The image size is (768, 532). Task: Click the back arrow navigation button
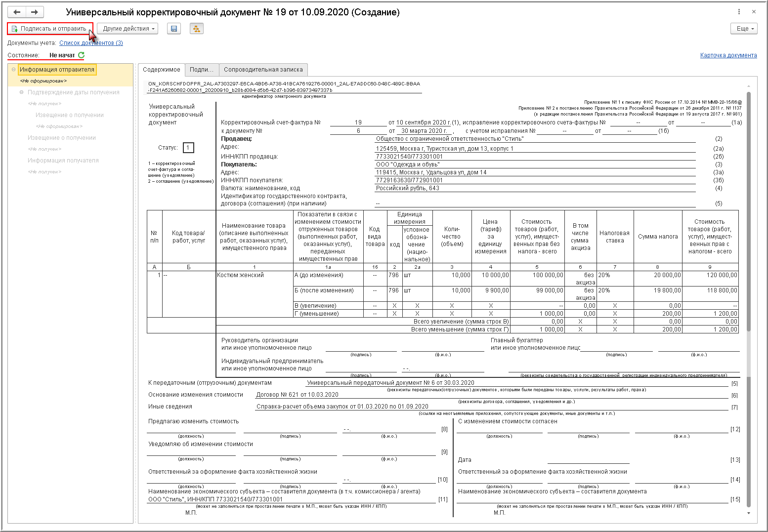pyautogui.click(x=17, y=12)
